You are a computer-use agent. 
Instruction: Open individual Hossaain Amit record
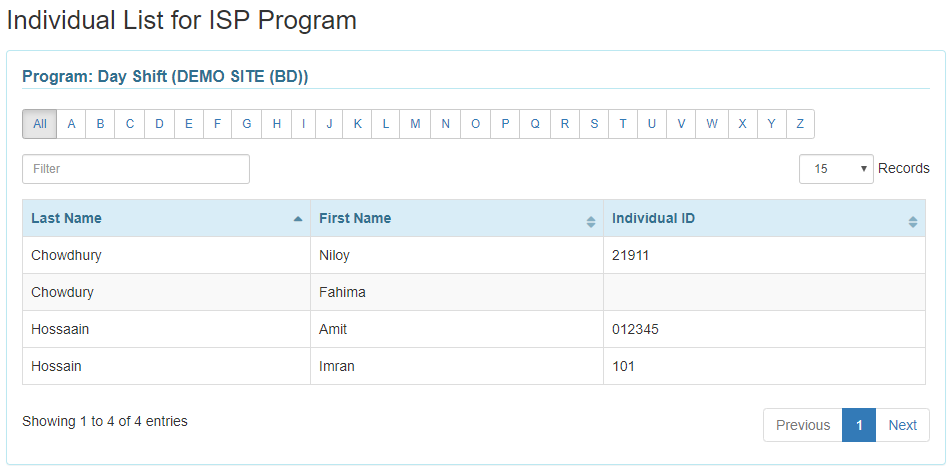click(x=474, y=329)
